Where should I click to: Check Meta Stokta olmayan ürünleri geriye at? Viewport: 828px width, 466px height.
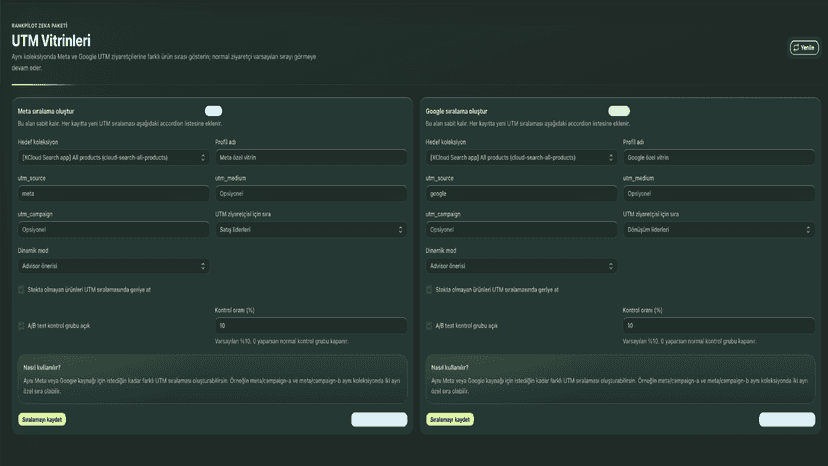21,290
